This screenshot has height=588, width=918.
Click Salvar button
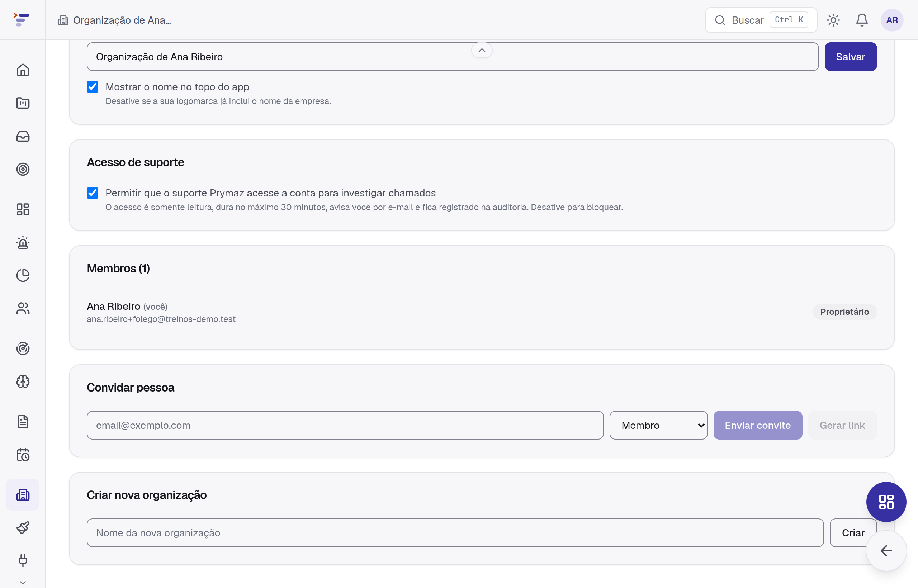(851, 57)
